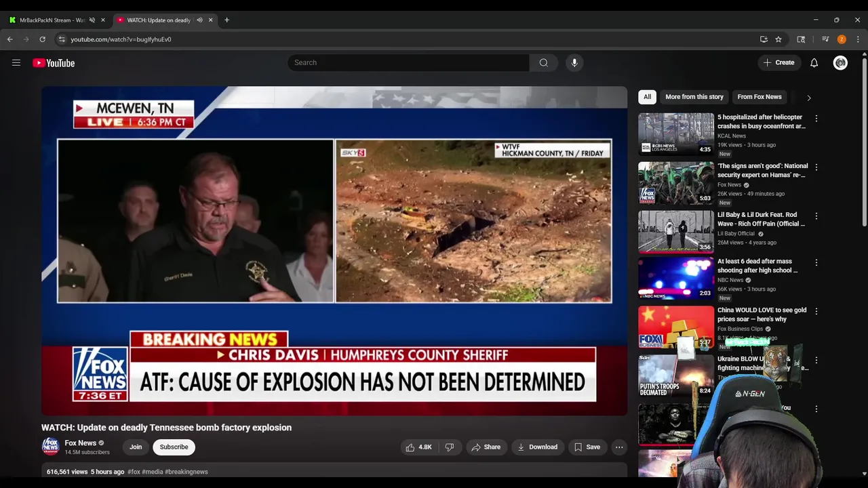
Task: Open a new browser tab
Action: tap(226, 20)
